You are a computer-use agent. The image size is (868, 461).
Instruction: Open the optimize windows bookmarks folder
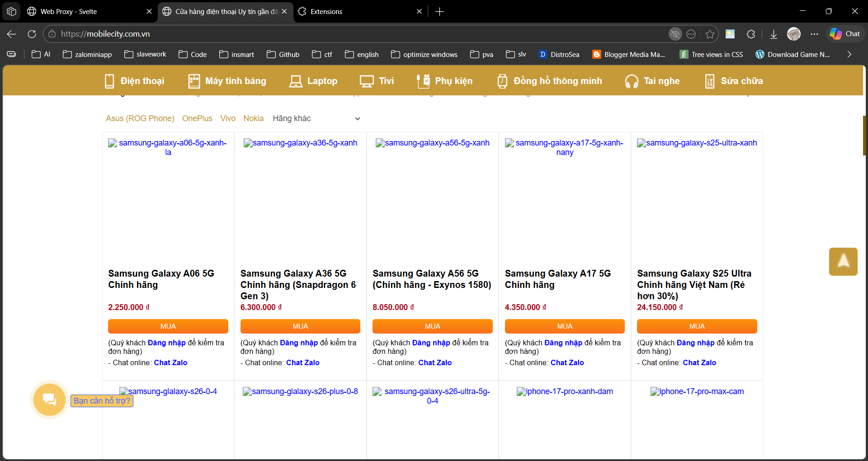424,54
